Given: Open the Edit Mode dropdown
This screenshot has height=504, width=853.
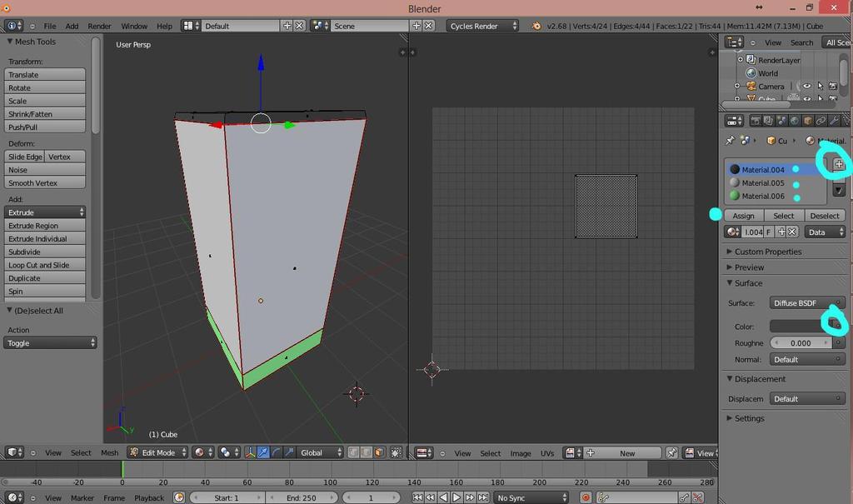Looking at the screenshot, I should (157, 452).
